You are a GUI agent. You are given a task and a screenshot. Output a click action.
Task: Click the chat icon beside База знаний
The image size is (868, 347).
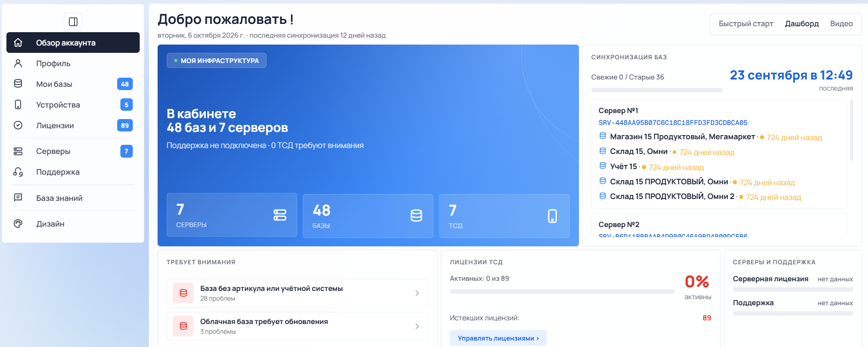tap(18, 198)
